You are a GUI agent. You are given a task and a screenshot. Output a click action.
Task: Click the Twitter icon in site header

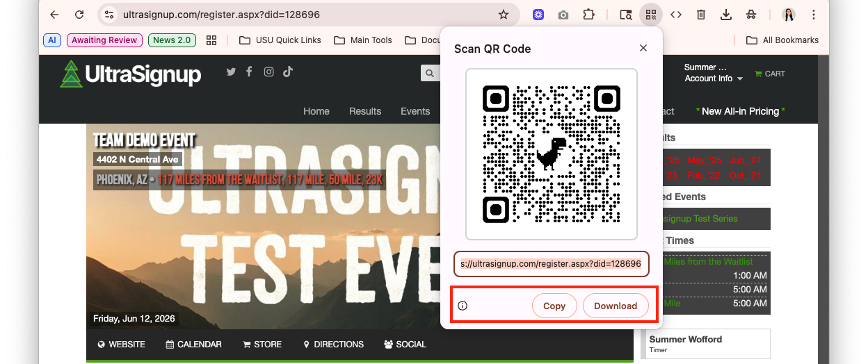[231, 72]
